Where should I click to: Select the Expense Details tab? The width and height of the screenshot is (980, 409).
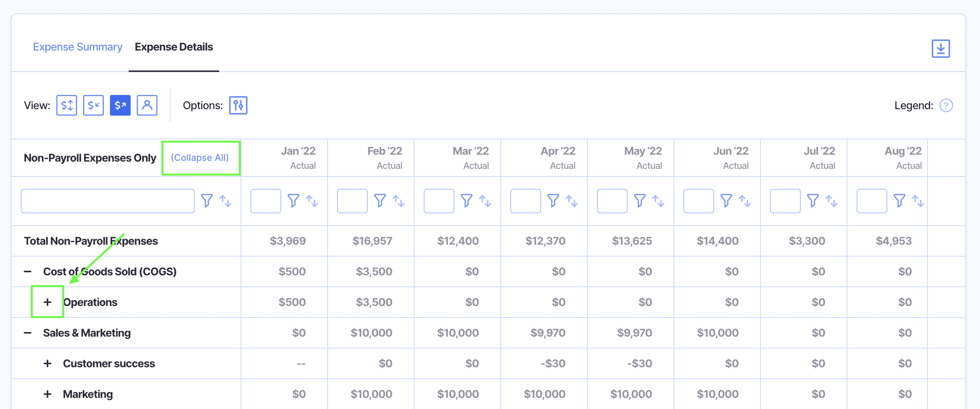[x=174, y=47]
